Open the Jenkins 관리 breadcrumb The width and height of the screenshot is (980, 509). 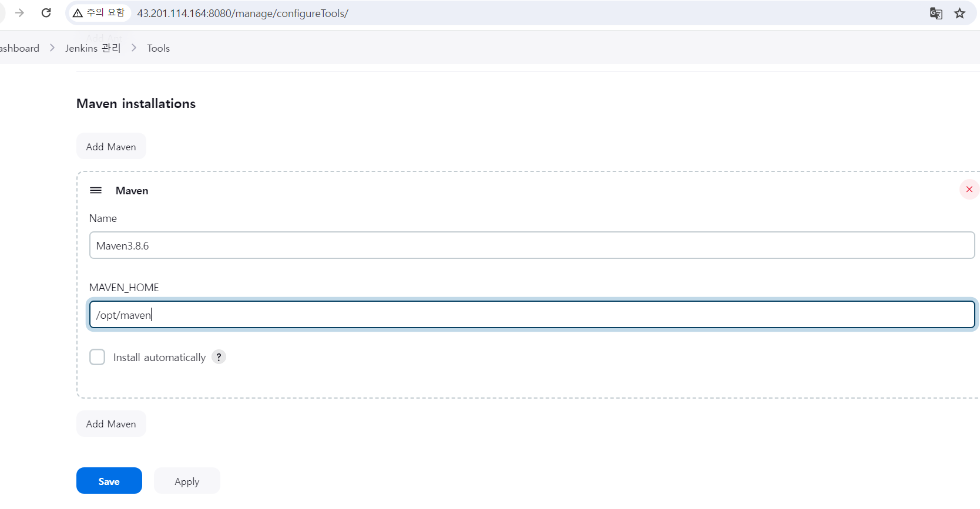(x=93, y=48)
